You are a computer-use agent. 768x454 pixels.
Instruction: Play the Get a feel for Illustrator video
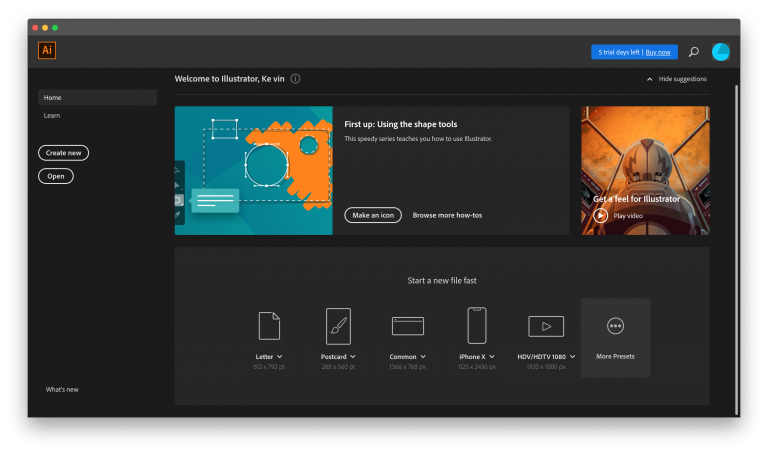point(600,215)
